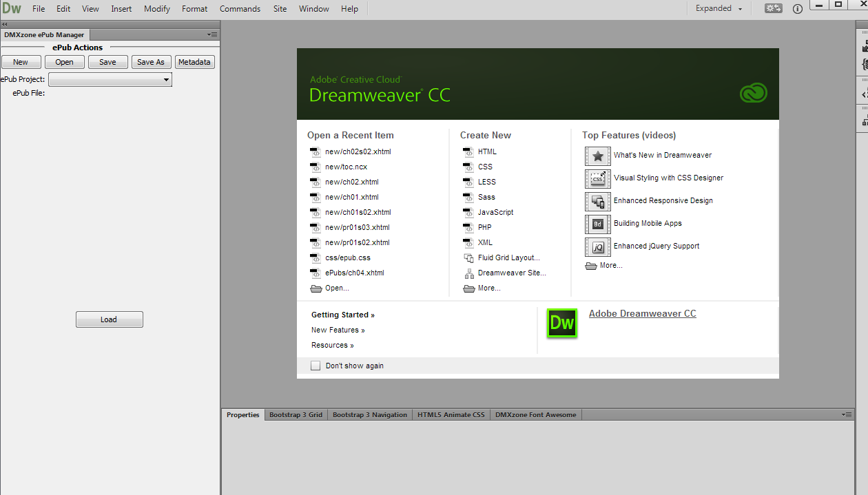Click the CSS Designer video icon
The width and height of the screenshot is (868, 495).
click(x=597, y=178)
